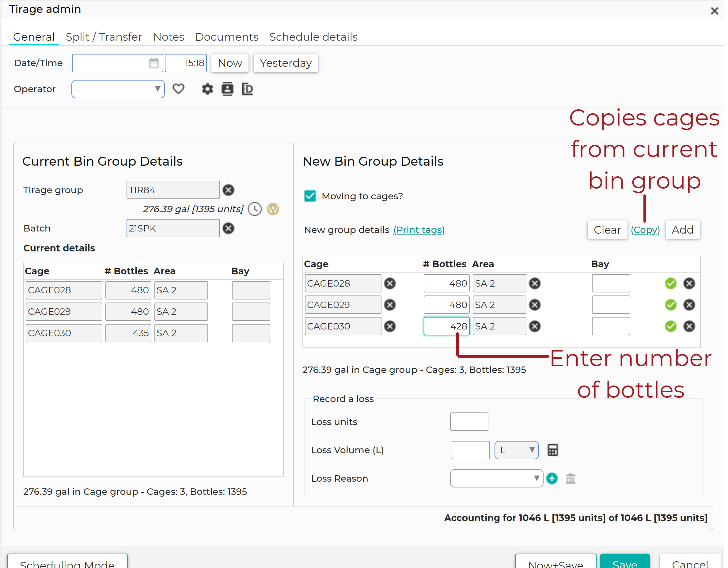Open the loss volume unit L dropdown
The image size is (728, 568).
(517, 451)
